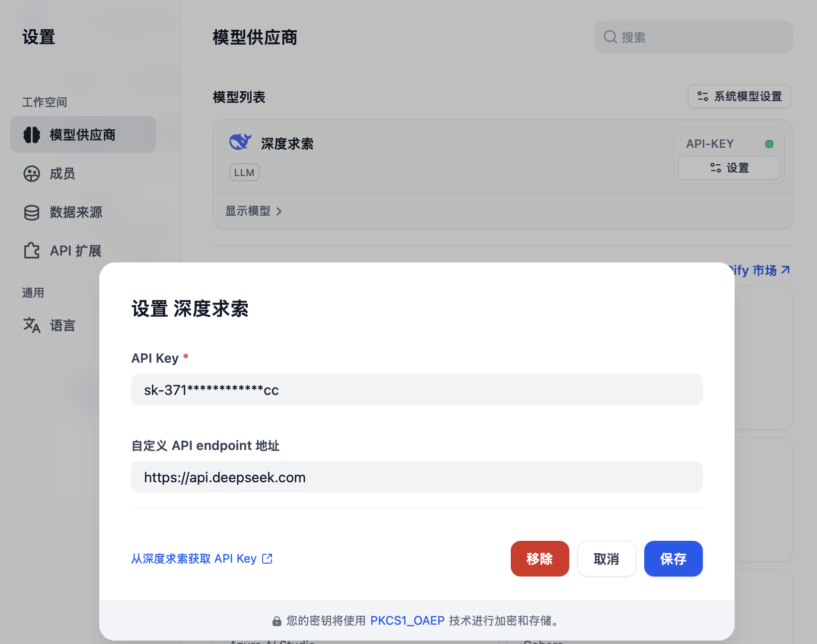The width and height of the screenshot is (817, 644).
Task: Click the 工作空间 section label
Action: [x=44, y=102]
